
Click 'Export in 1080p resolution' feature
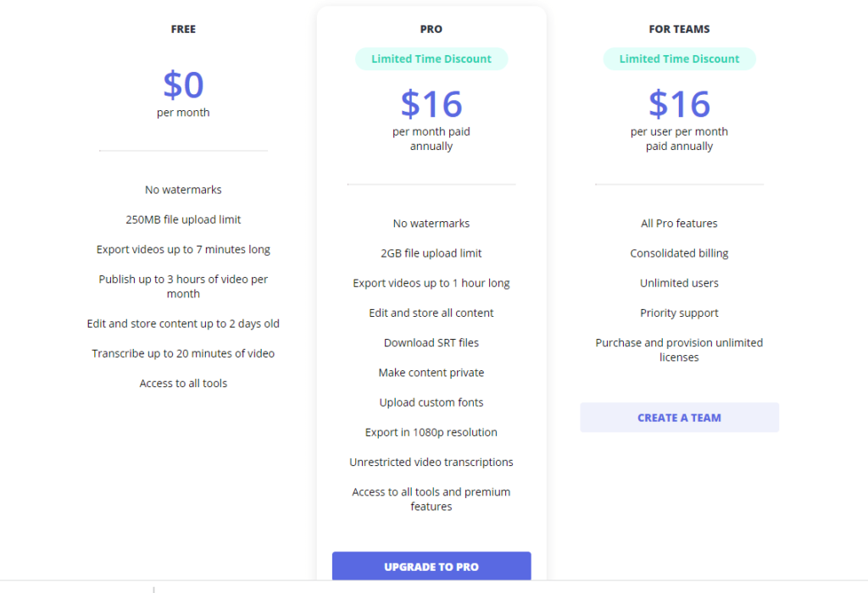tap(431, 433)
